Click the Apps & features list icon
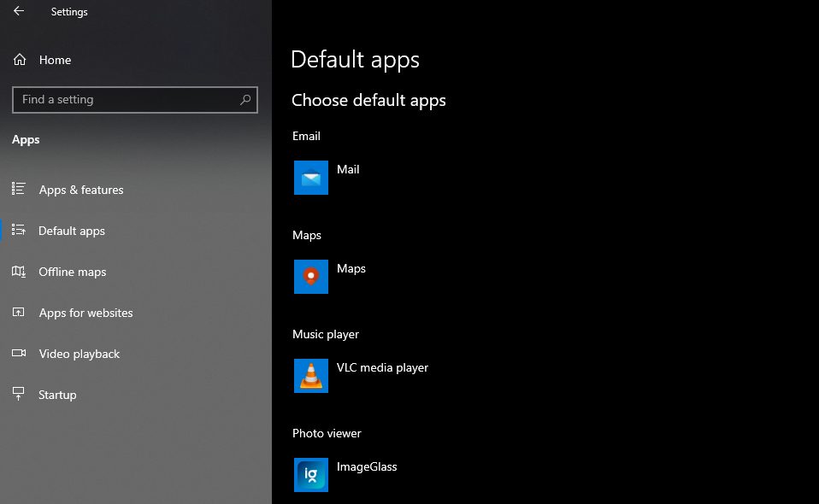Viewport: 819px width, 504px height. point(18,190)
